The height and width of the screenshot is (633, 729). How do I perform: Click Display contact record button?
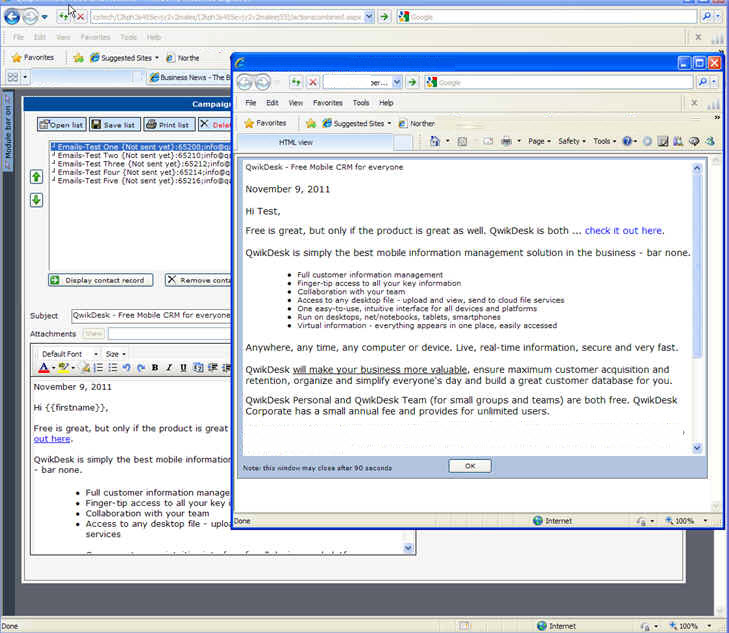point(100,280)
